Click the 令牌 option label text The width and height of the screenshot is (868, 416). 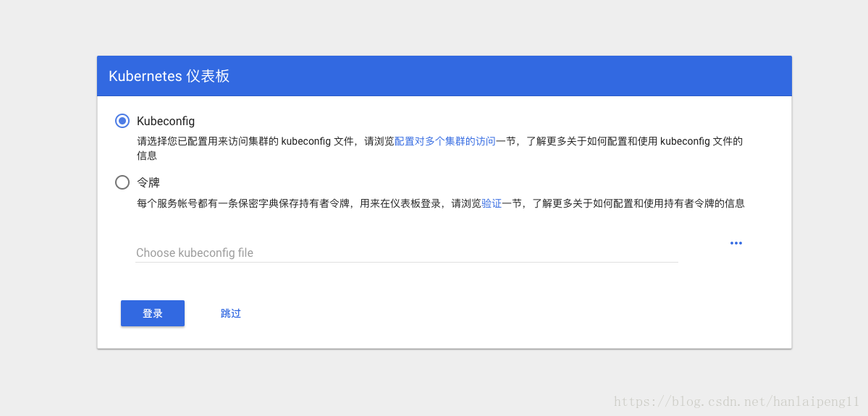tap(148, 182)
